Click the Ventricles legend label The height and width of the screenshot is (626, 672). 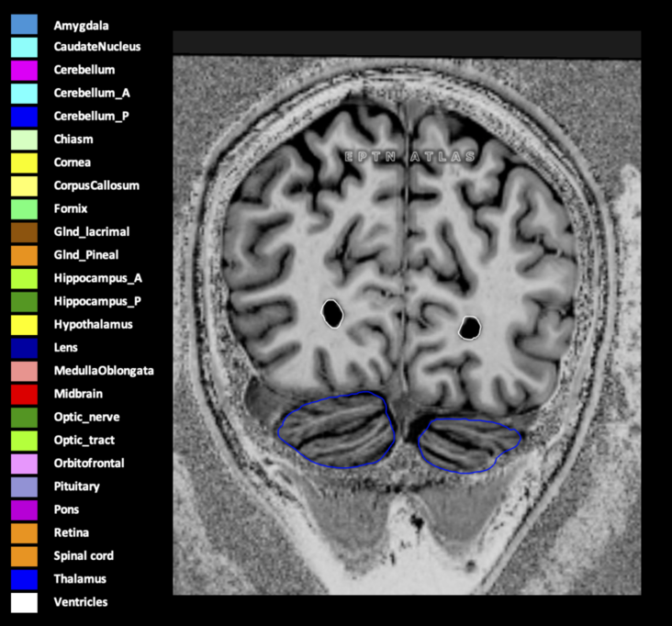[81, 602]
